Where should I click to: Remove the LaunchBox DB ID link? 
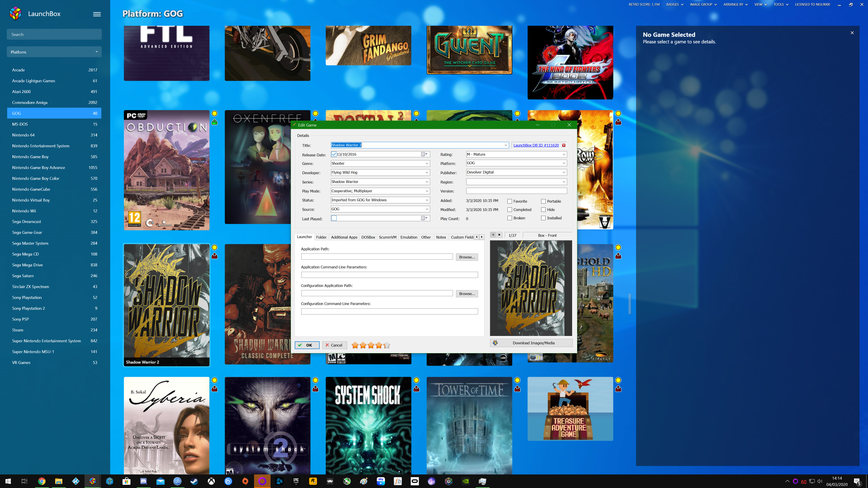click(564, 145)
